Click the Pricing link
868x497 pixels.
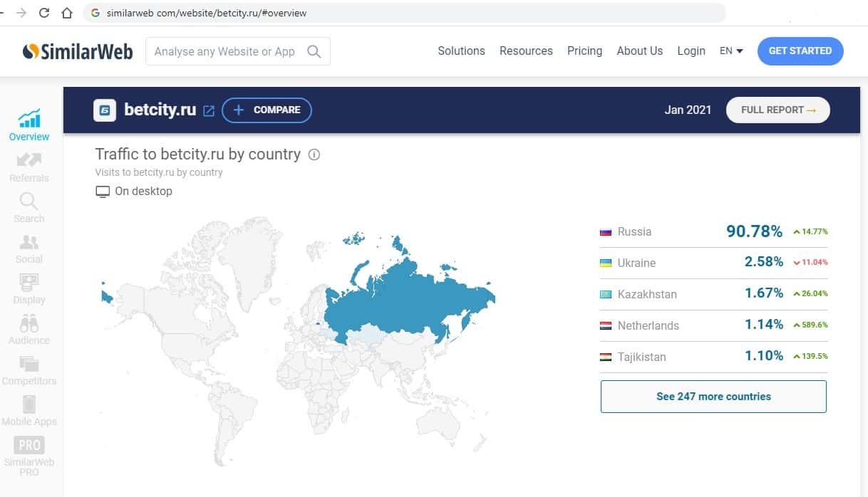[584, 51]
